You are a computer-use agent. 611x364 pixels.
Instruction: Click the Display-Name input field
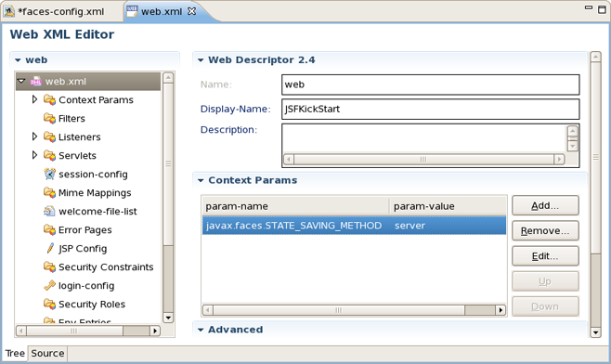pyautogui.click(x=431, y=110)
